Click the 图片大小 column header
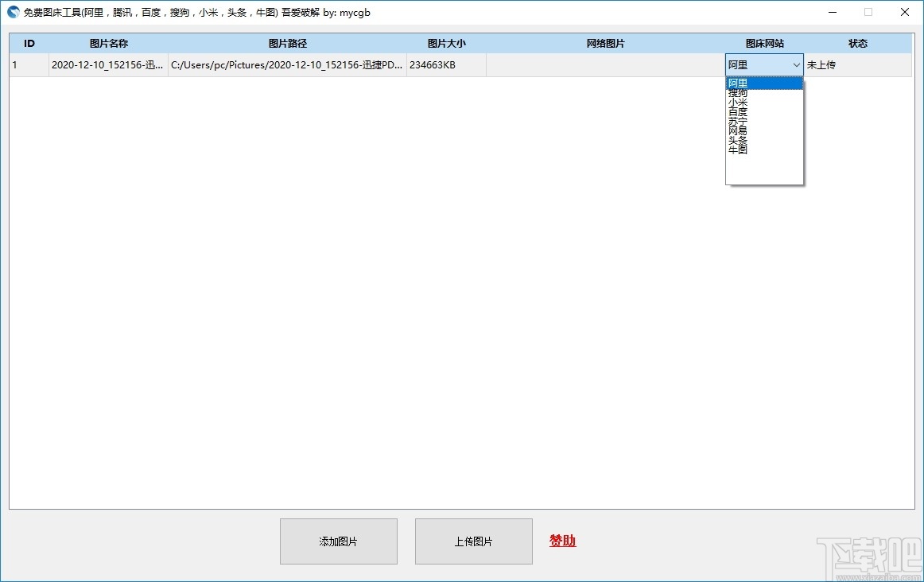This screenshot has width=924, height=582. click(x=447, y=43)
